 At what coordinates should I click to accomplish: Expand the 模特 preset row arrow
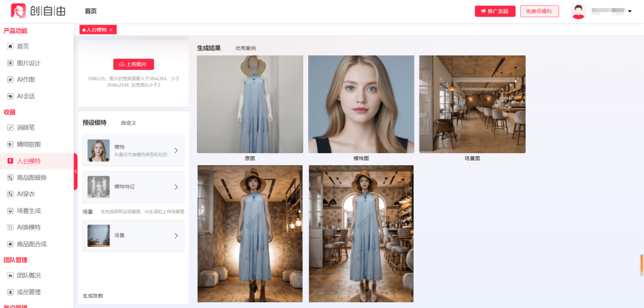click(176, 151)
